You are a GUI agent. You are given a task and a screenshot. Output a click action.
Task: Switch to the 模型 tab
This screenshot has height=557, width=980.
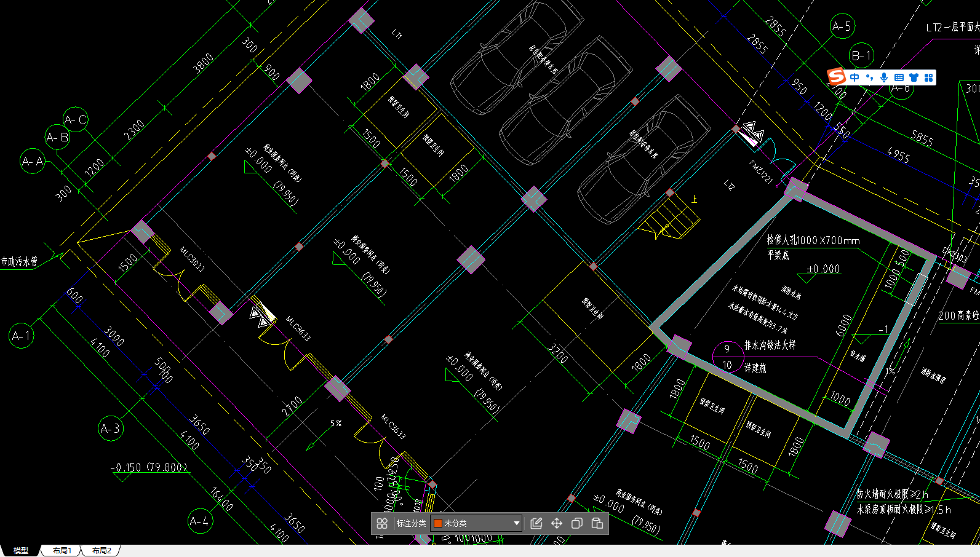click(21, 550)
